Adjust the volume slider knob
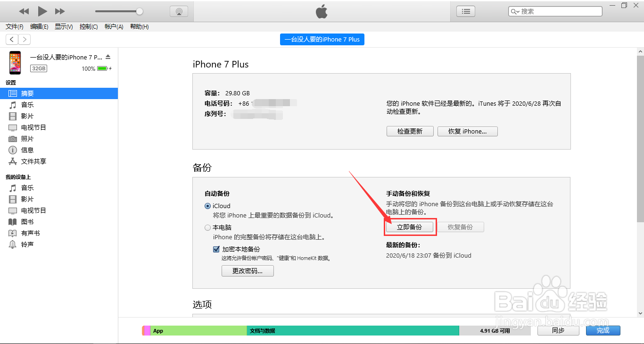Viewport: 644px width, 344px height. (140, 11)
